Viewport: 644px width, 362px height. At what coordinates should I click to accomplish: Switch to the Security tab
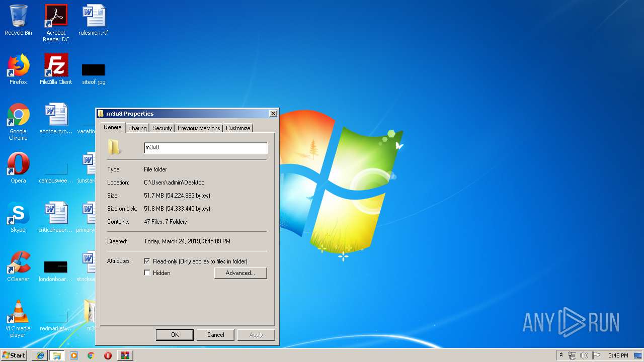[x=162, y=128]
